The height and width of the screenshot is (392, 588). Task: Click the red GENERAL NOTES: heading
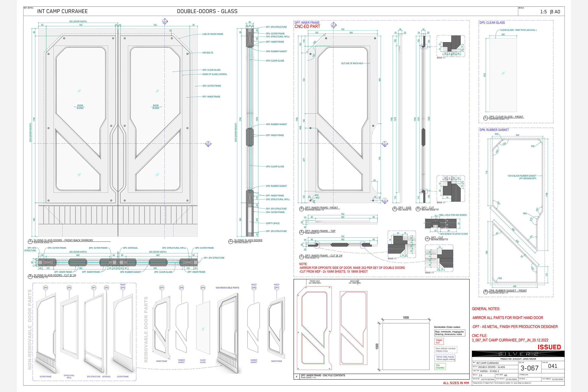[486, 309]
